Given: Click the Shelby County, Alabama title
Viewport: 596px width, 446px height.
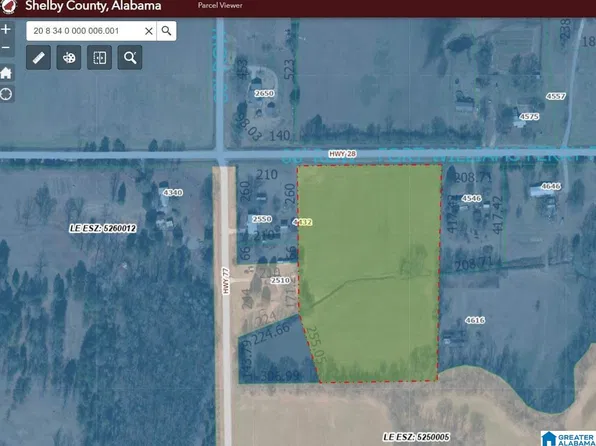Looking at the screenshot, I should [x=93, y=6].
